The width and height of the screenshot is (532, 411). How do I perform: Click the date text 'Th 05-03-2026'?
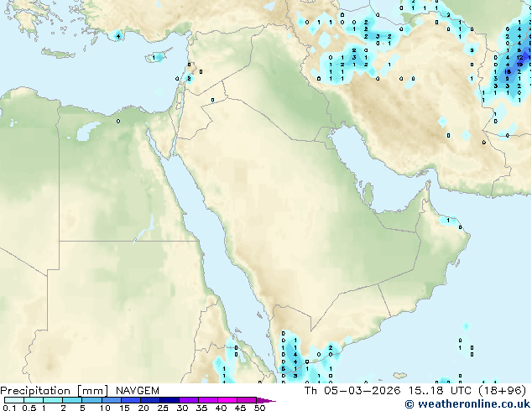[x=352, y=391]
